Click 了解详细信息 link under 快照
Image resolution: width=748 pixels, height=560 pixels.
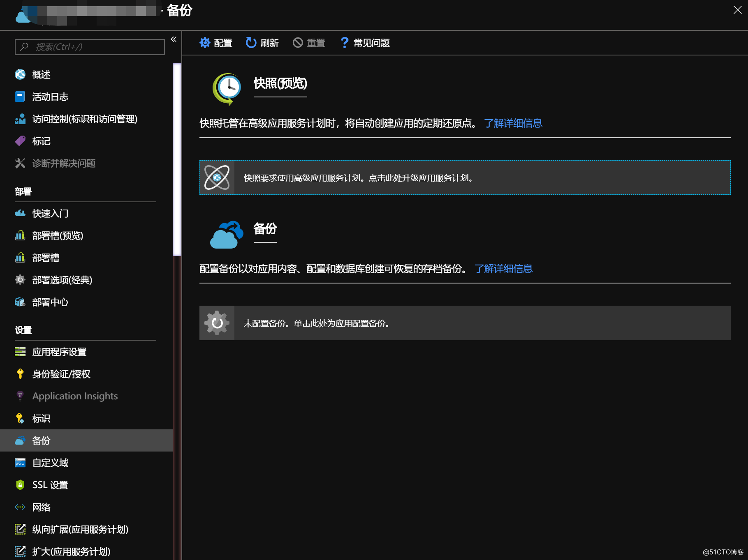tap(513, 123)
